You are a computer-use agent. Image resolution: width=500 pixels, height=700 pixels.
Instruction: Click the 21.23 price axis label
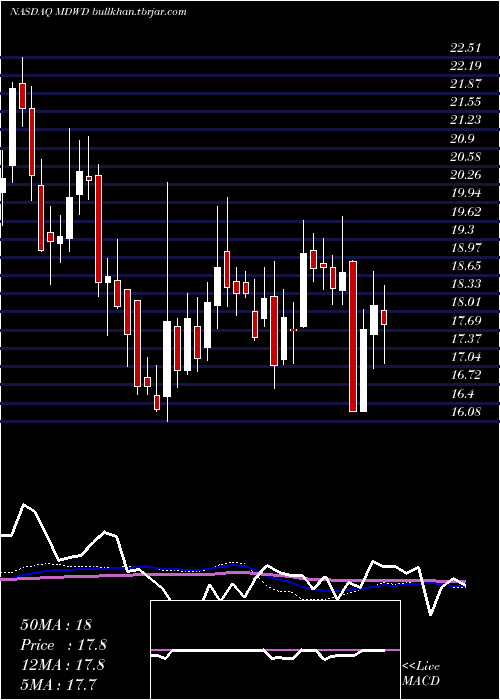click(466, 120)
